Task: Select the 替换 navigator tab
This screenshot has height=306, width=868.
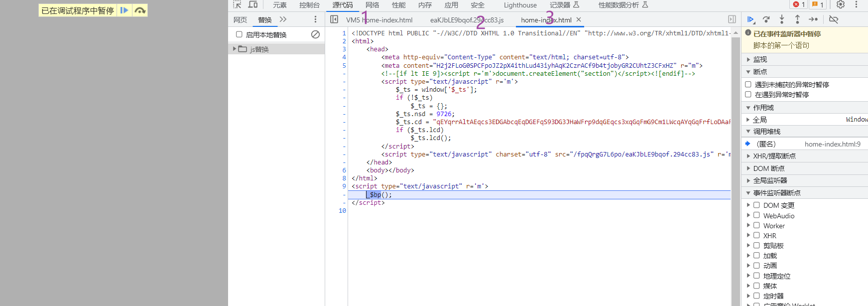Action: coord(264,20)
